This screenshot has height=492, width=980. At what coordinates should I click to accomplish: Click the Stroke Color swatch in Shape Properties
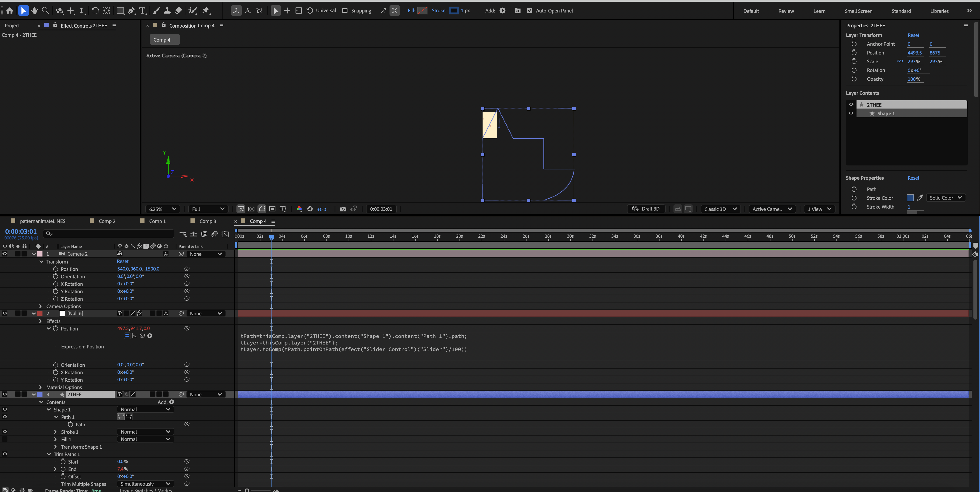pyautogui.click(x=910, y=198)
